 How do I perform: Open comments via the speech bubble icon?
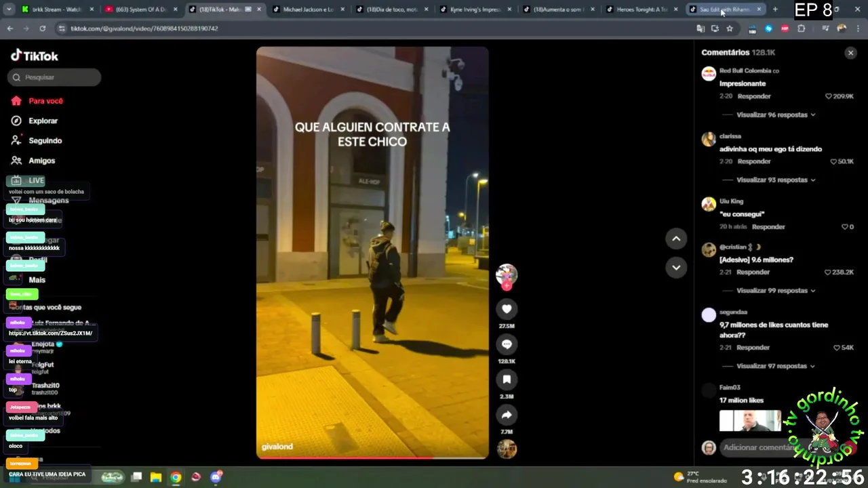click(x=507, y=344)
